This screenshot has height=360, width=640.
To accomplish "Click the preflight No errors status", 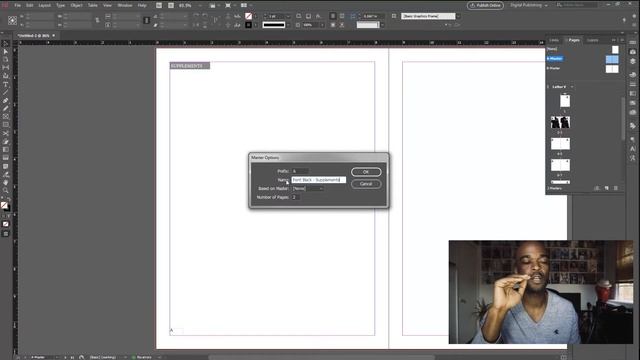I will (142, 357).
